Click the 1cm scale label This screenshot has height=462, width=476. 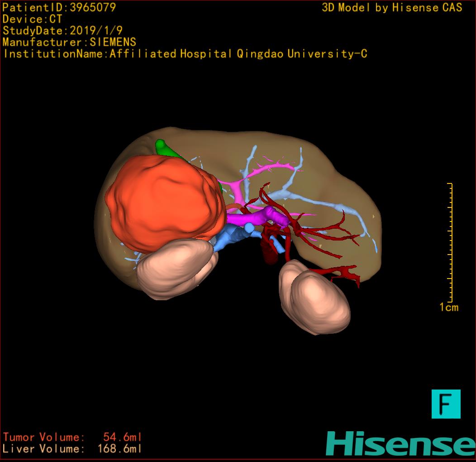[448, 308]
